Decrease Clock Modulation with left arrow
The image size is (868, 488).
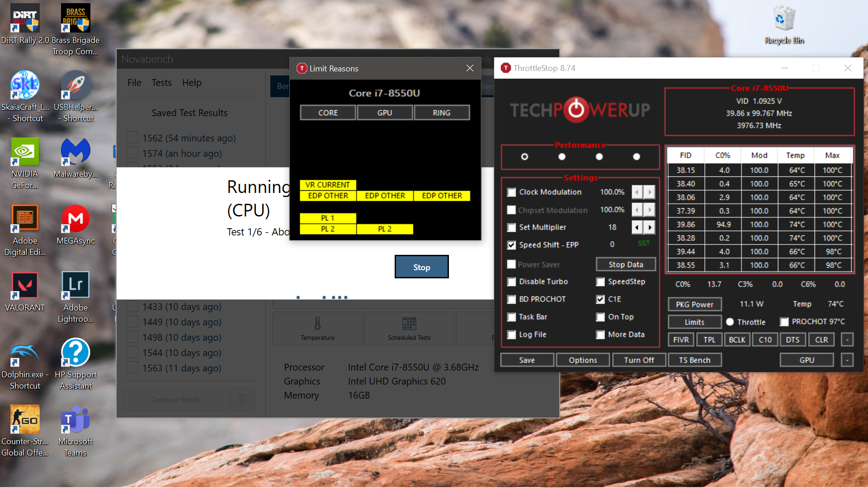637,192
